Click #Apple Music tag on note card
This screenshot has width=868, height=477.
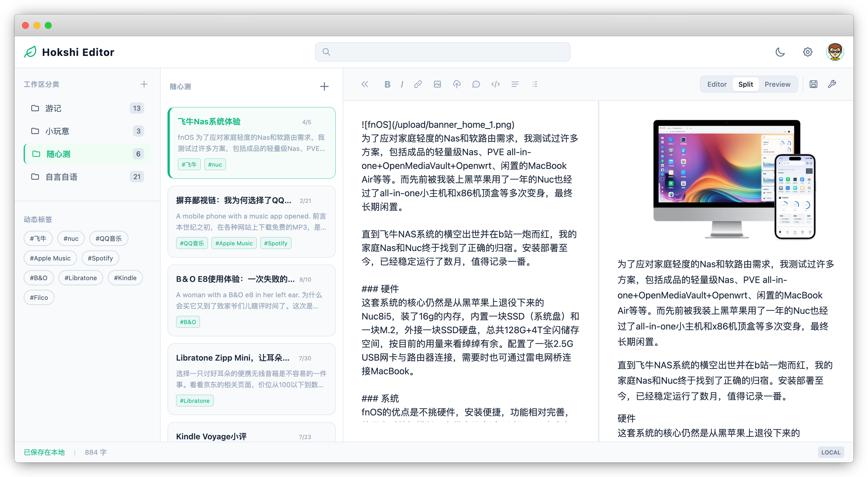[234, 243]
